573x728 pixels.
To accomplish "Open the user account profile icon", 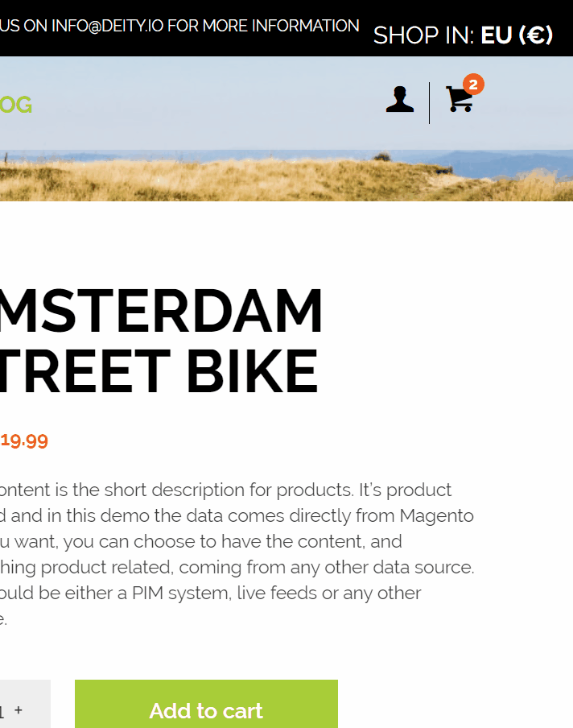I will coord(399,99).
